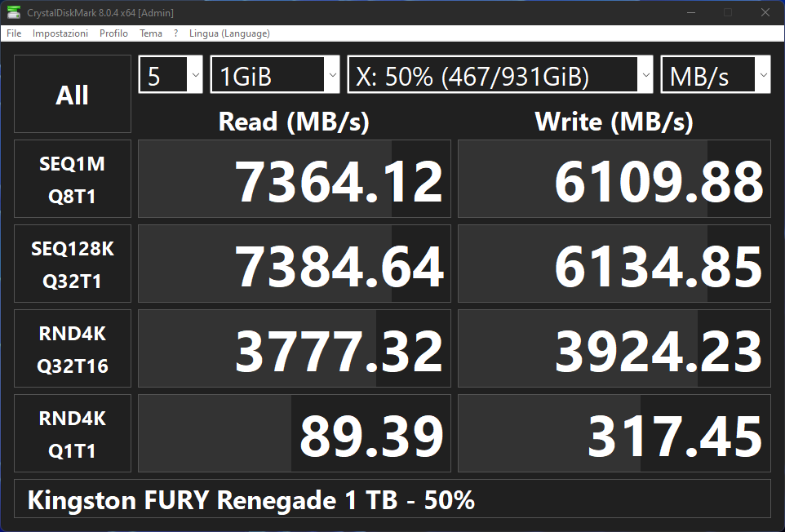Run all benchmark tests with All button
This screenshot has height=532, width=785.
click(x=73, y=95)
